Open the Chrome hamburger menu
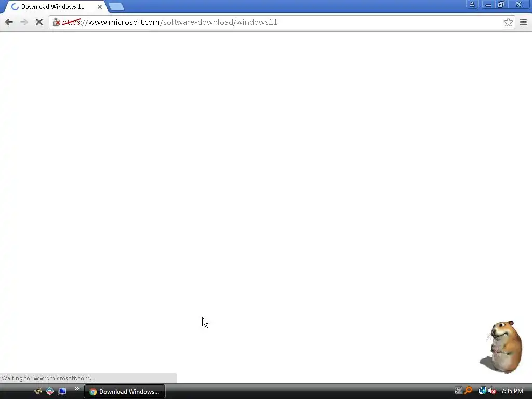The image size is (532, 399). pyautogui.click(x=523, y=22)
